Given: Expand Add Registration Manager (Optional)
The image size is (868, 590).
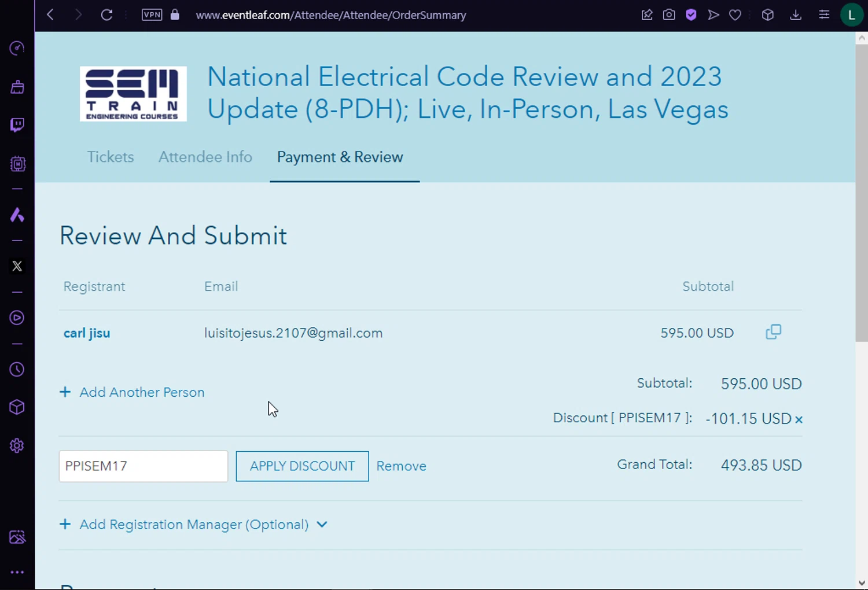Looking at the screenshot, I should pyautogui.click(x=194, y=525).
